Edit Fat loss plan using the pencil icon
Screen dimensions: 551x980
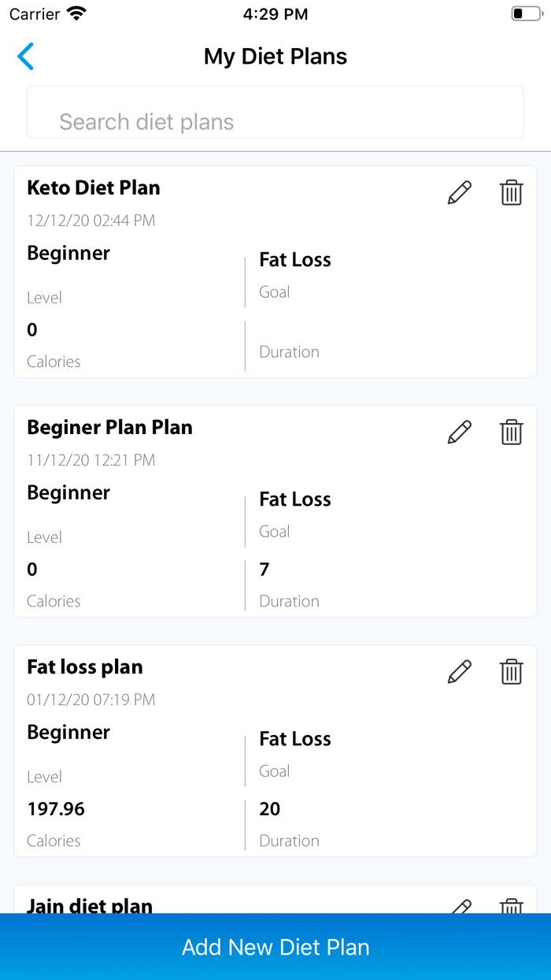pyautogui.click(x=460, y=671)
